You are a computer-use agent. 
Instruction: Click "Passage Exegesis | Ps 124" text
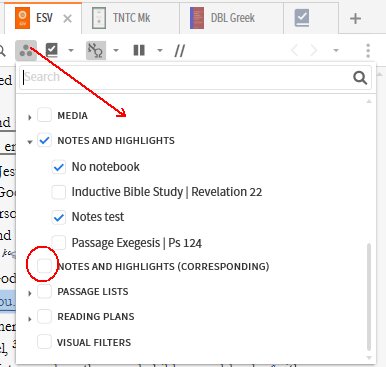(x=137, y=243)
